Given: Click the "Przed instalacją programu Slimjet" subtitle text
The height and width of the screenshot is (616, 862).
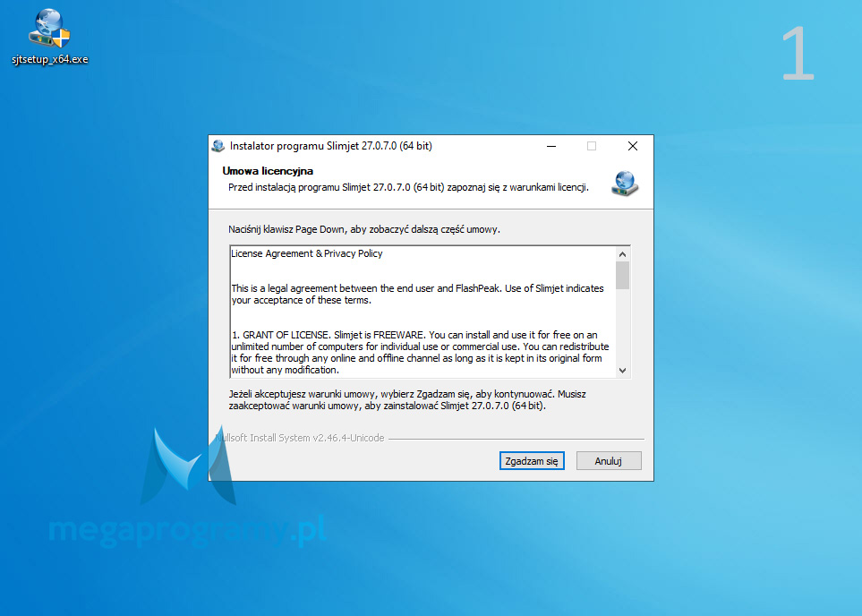Looking at the screenshot, I should pyautogui.click(x=408, y=187).
